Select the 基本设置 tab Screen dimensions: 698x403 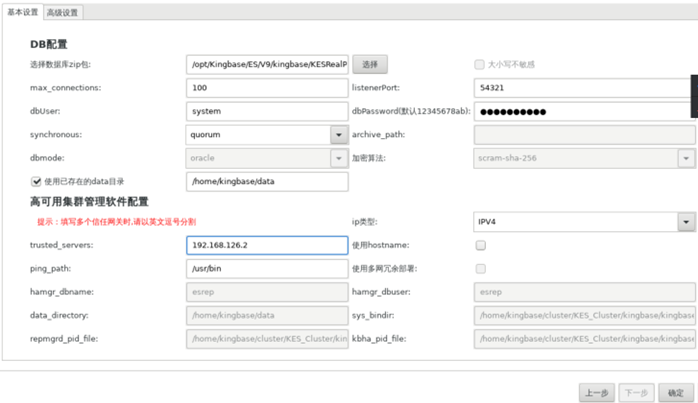22,12
